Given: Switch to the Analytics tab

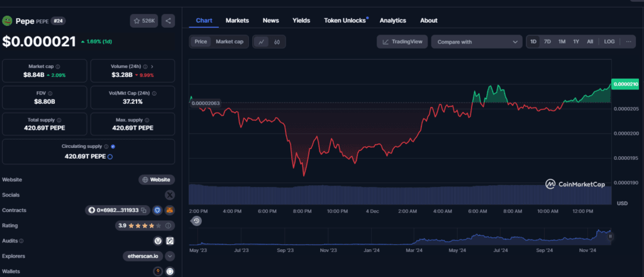Looking at the screenshot, I should [393, 21].
